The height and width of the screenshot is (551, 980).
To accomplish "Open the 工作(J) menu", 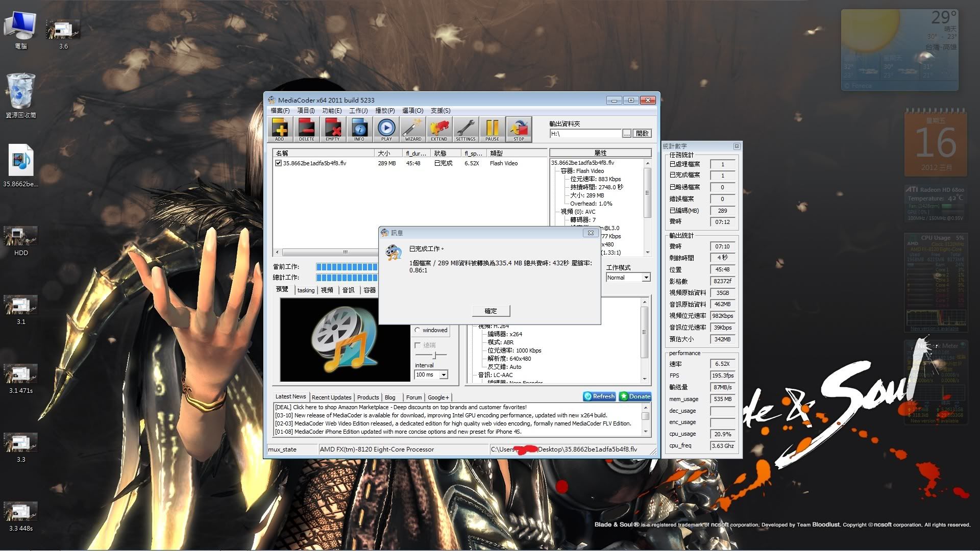I will [358, 111].
